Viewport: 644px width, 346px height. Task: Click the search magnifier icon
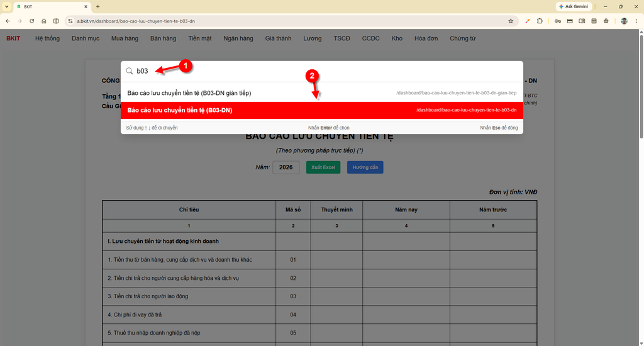pyautogui.click(x=130, y=71)
